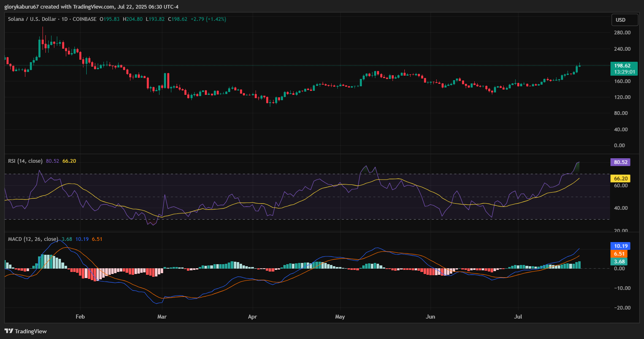The height and width of the screenshot is (339, 644).
Task: Click the 120.00 price scale level
Action: [x=622, y=97]
